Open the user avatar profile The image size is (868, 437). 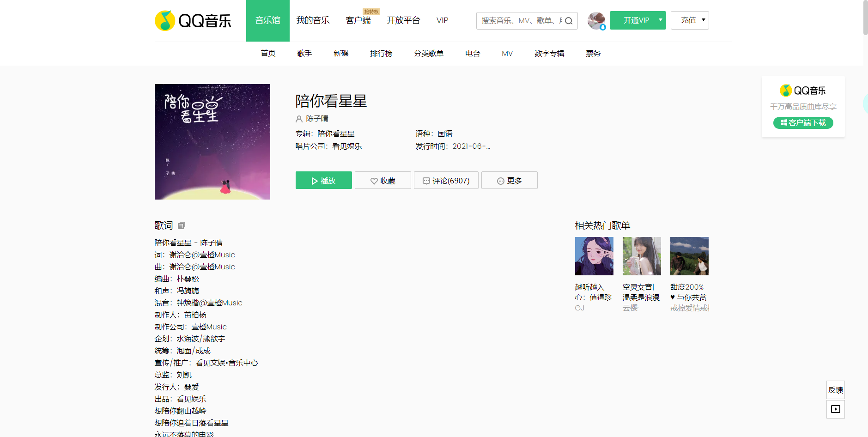pos(596,21)
